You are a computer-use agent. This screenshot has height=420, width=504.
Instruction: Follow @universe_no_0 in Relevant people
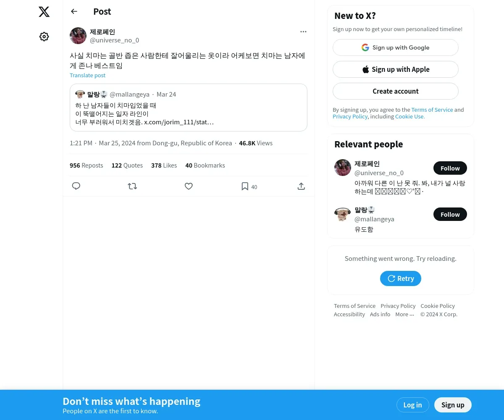pos(450,168)
